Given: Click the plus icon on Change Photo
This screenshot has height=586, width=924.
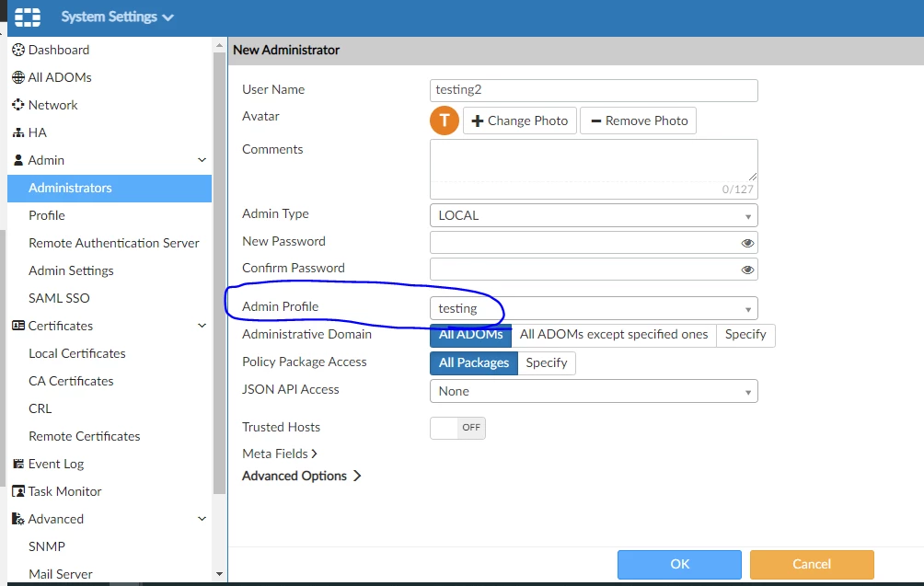Looking at the screenshot, I should 478,121.
